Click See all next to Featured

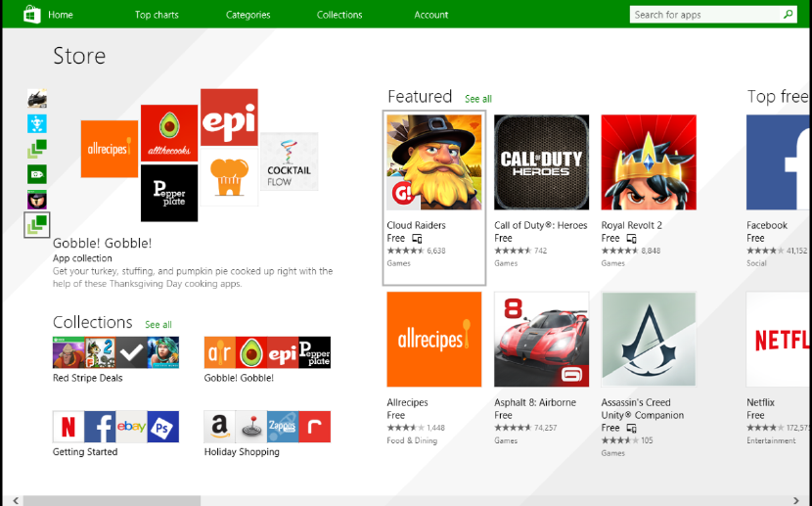pos(478,99)
